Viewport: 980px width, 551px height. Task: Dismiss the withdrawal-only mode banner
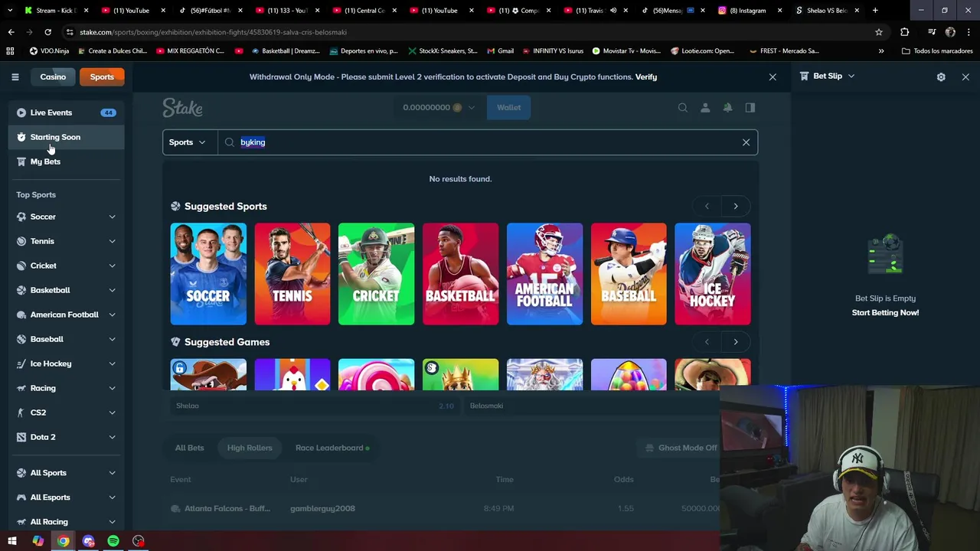coord(773,77)
